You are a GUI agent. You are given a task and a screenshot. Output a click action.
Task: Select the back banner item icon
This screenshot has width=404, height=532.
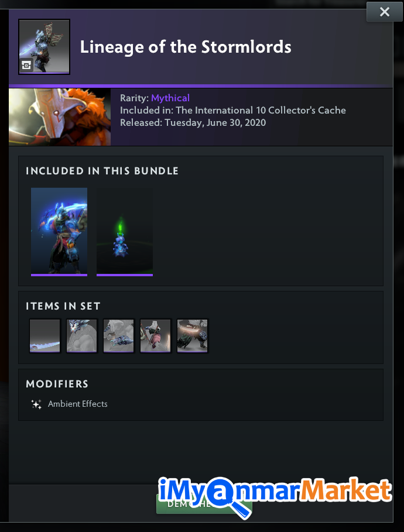(156, 335)
